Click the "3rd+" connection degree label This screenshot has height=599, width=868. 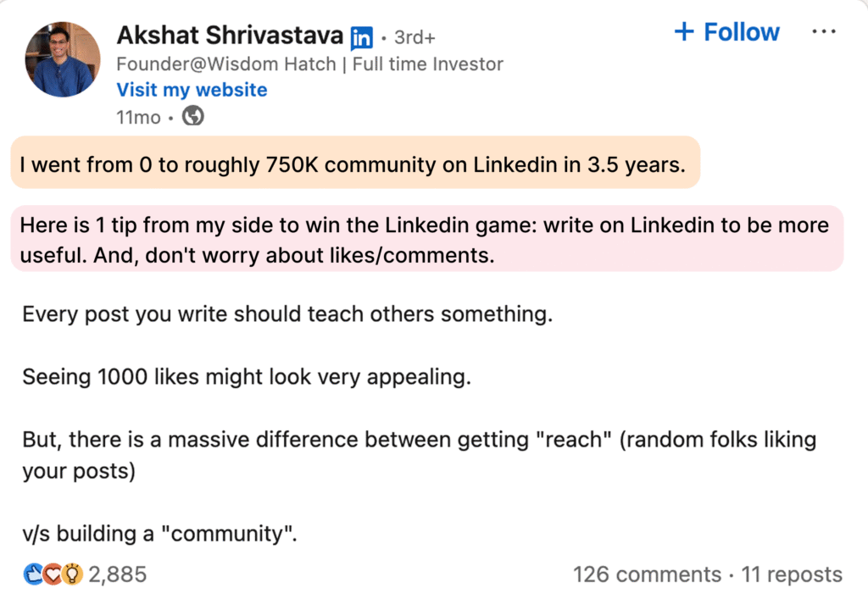[x=415, y=37]
